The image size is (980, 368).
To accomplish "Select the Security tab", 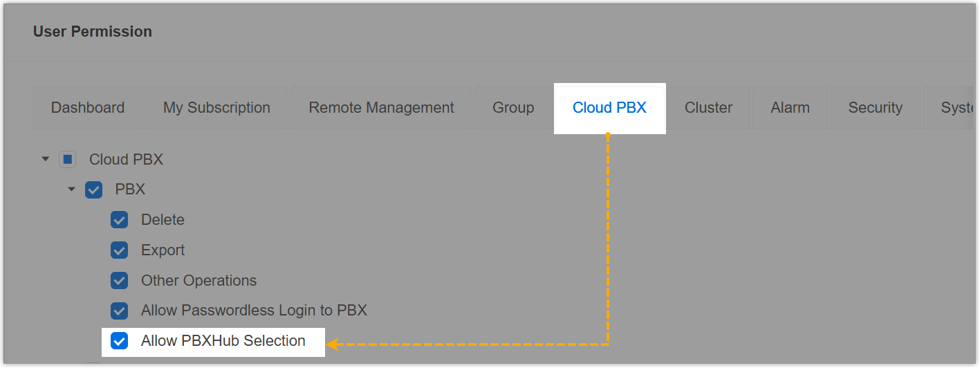I will tap(875, 108).
